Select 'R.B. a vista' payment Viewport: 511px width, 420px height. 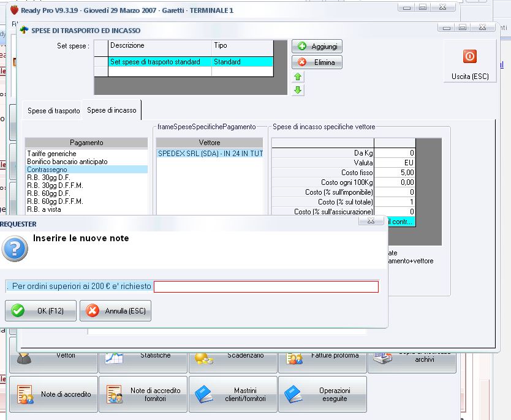point(86,209)
